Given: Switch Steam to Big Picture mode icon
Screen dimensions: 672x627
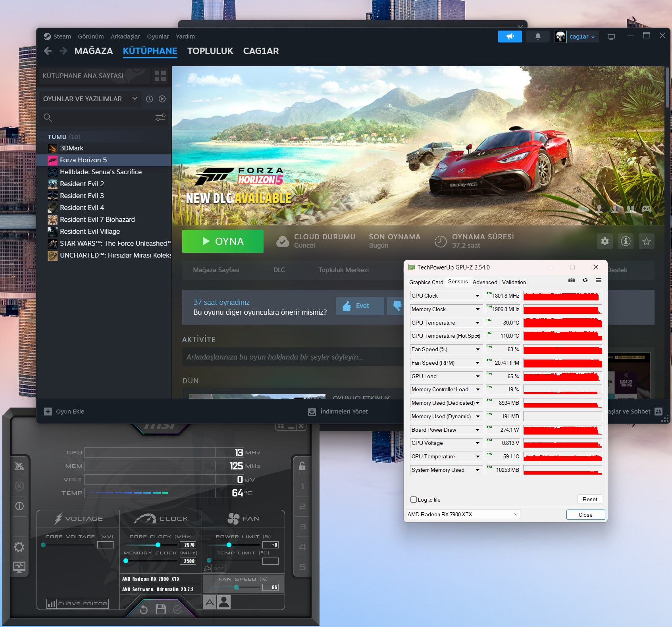Looking at the screenshot, I should (x=611, y=37).
